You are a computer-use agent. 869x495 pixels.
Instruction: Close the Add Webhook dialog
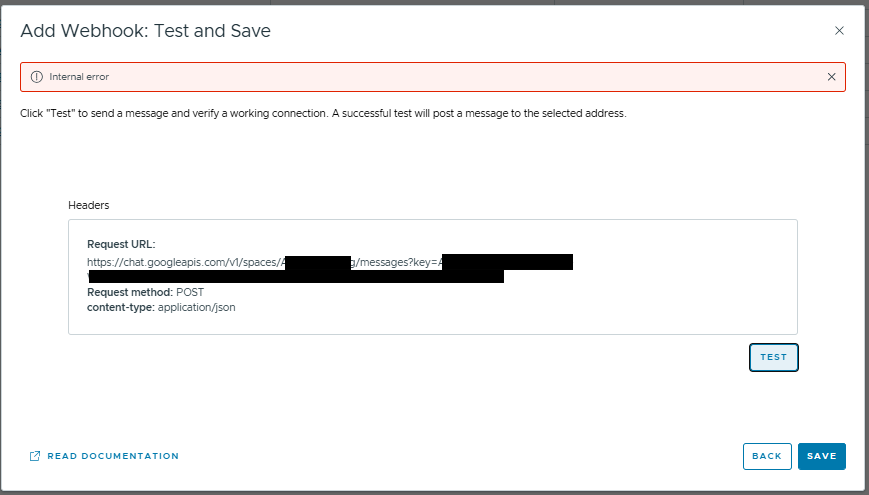point(839,31)
